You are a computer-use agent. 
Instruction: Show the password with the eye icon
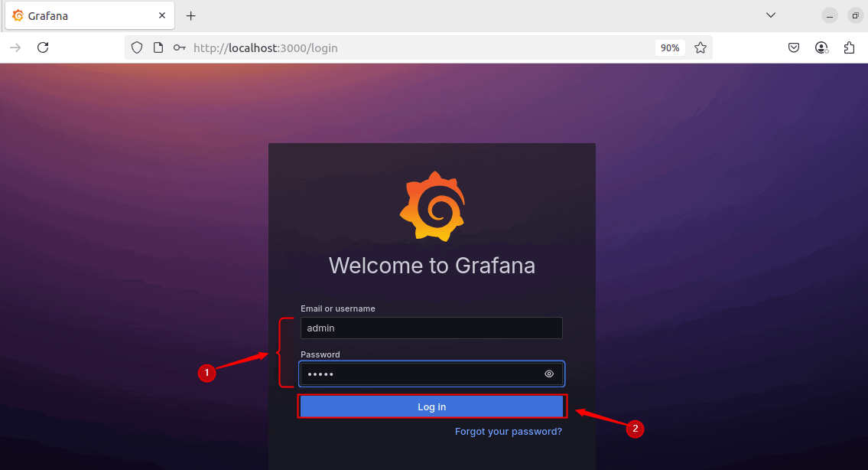pos(549,374)
